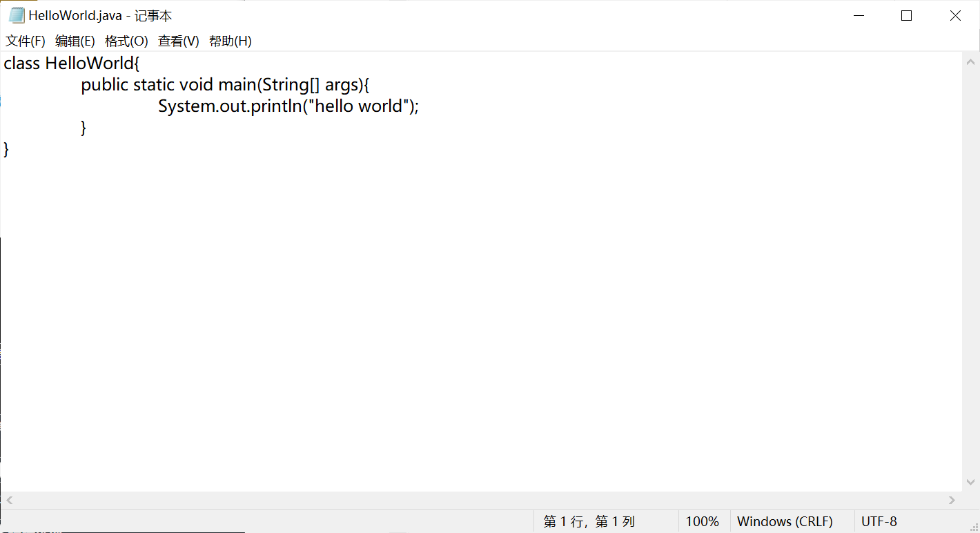The width and height of the screenshot is (980, 533).
Task: Close the HelloWorld.java Notepad window
Action: point(955,16)
